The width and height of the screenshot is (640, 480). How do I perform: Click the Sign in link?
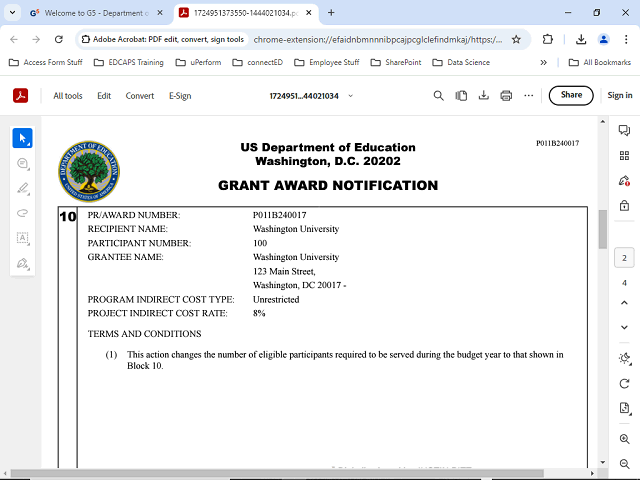620,95
